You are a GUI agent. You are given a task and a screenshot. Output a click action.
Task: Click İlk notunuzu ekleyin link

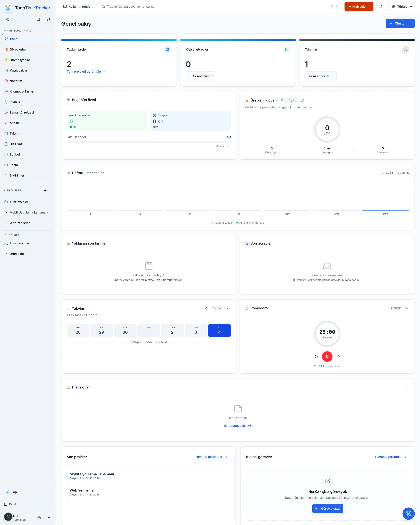238,426
